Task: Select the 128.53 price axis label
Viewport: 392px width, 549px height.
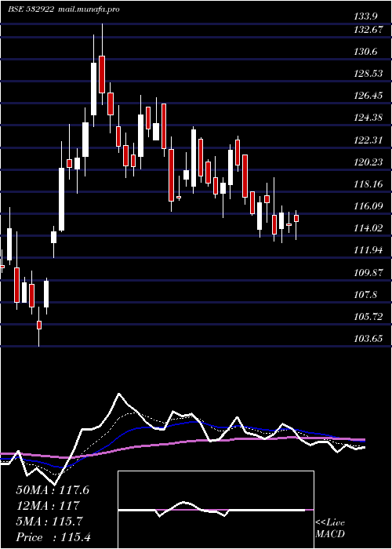Action: 368,75
